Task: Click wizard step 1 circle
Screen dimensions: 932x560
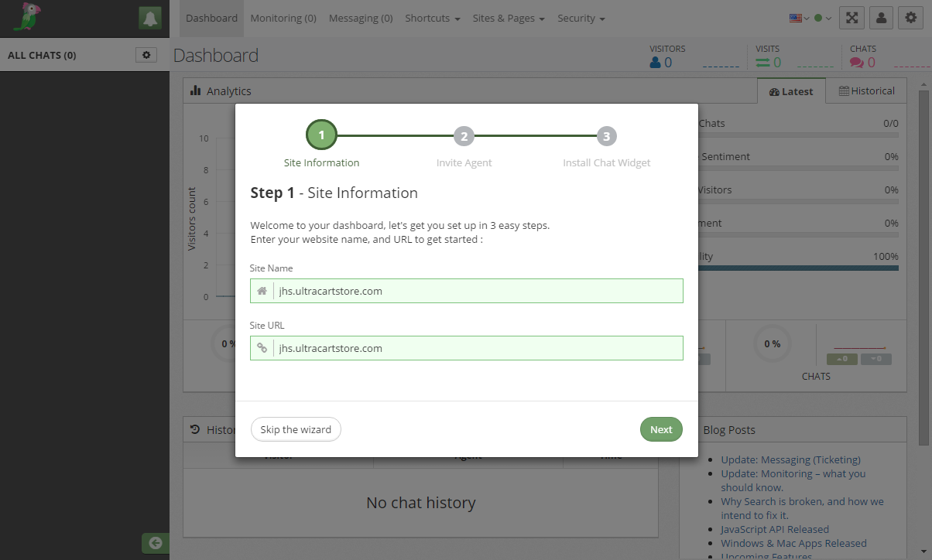Action: pyautogui.click(x=321, y=135)
